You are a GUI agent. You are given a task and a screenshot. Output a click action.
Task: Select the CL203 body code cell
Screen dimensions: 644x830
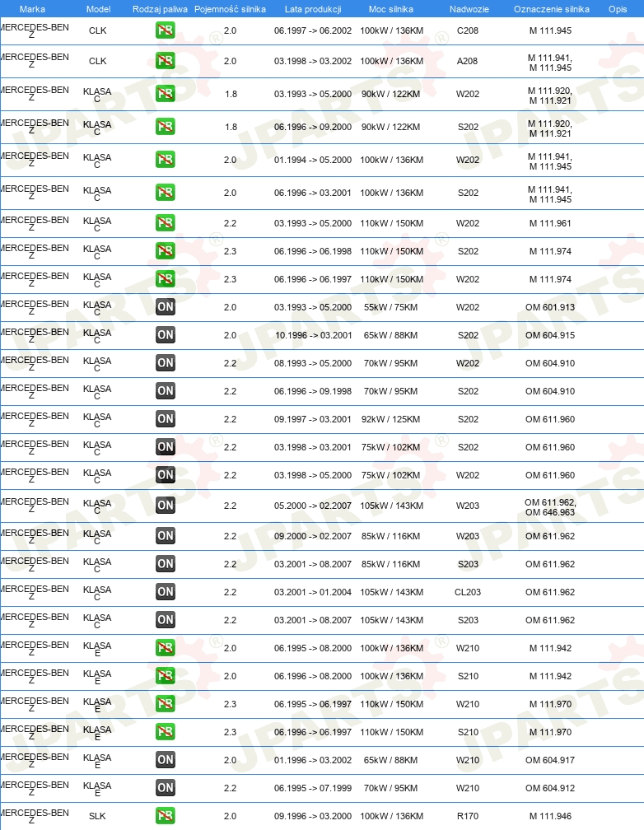coord(468,592)
